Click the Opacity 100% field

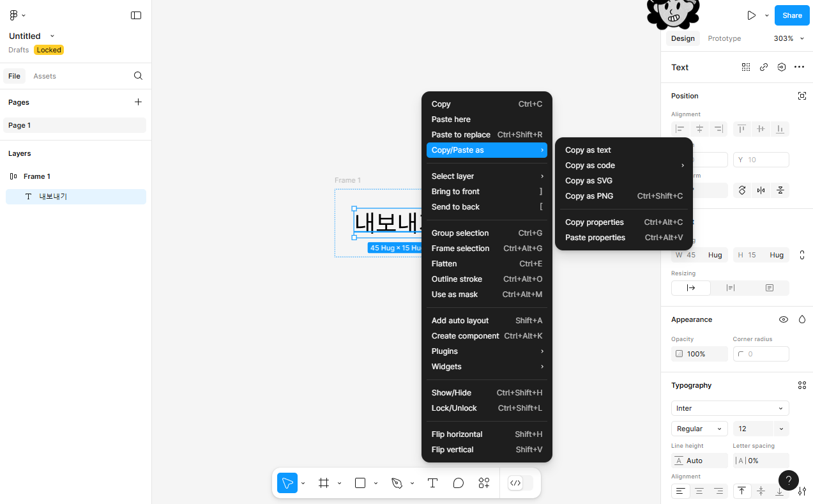(x=699, y=354)
